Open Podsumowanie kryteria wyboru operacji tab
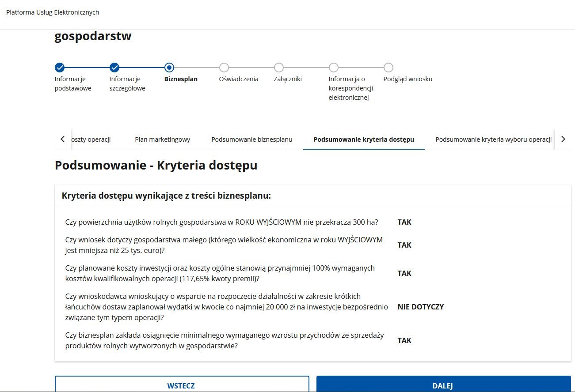 click(x=493, y=139)
